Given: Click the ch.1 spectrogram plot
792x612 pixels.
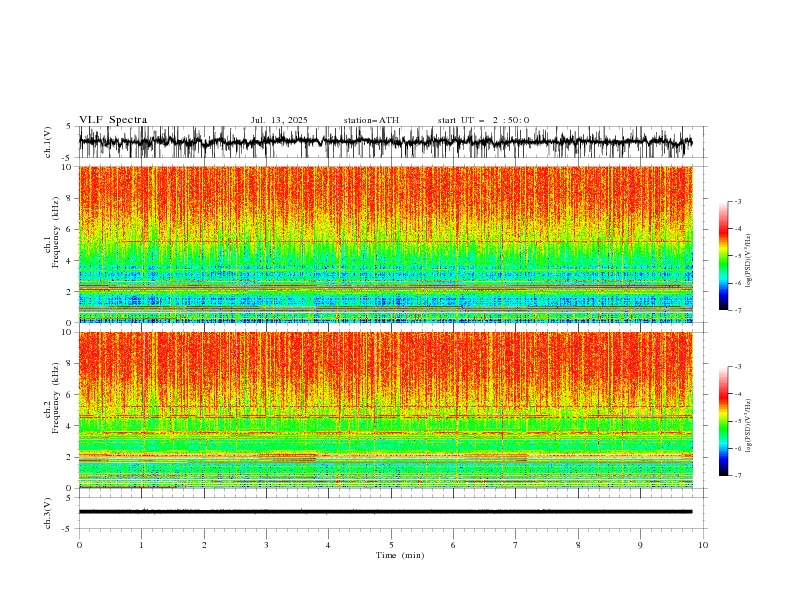Looking at the screenshot, I should [x=386, y=244].
